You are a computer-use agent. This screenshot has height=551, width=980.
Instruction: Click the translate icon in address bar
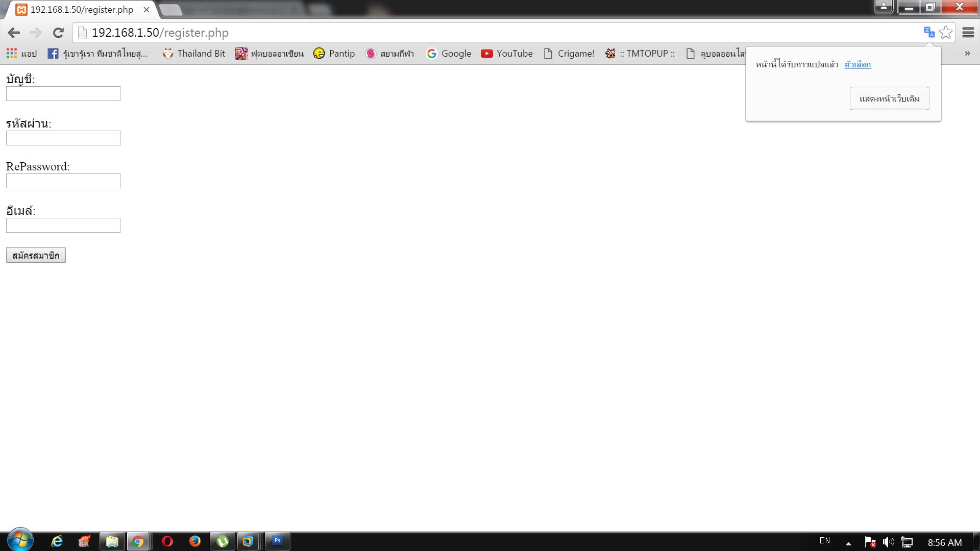[929, 33]
